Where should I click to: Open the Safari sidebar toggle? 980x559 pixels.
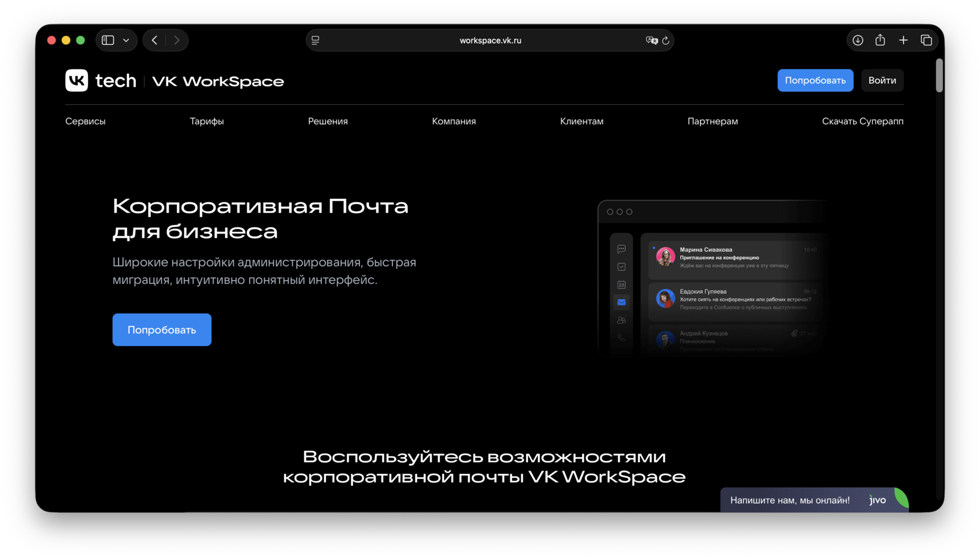[108, 40]
